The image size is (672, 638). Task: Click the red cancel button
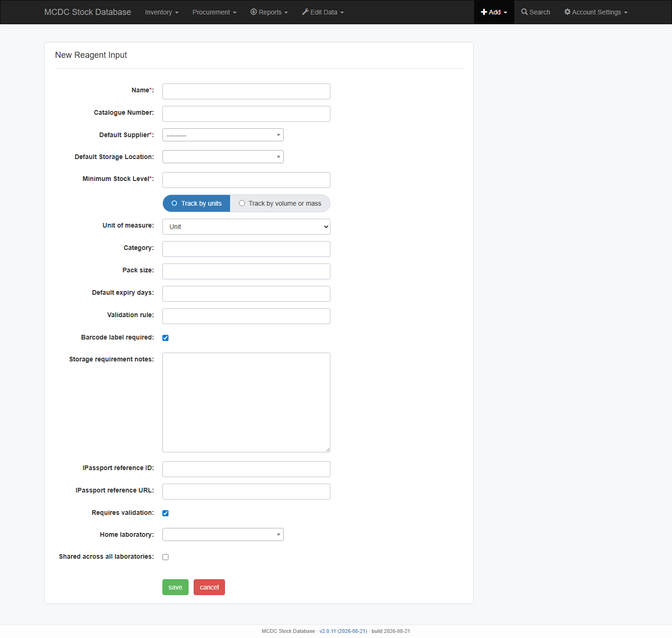210,587
